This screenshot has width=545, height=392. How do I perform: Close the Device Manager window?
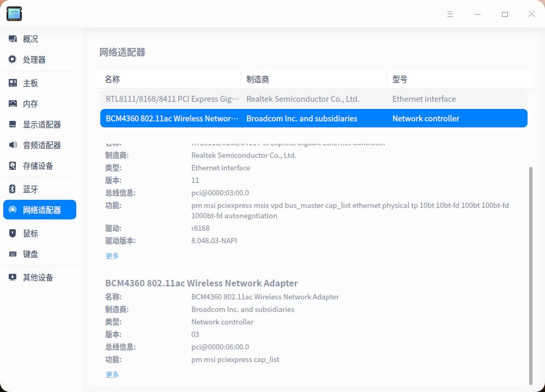pos(531,14)
